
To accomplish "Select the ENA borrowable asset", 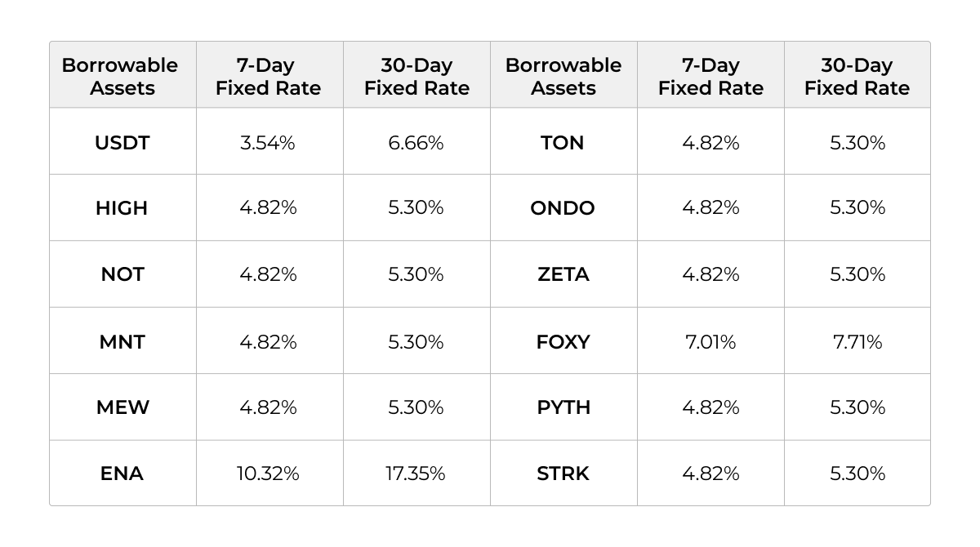I will point(122,474).
